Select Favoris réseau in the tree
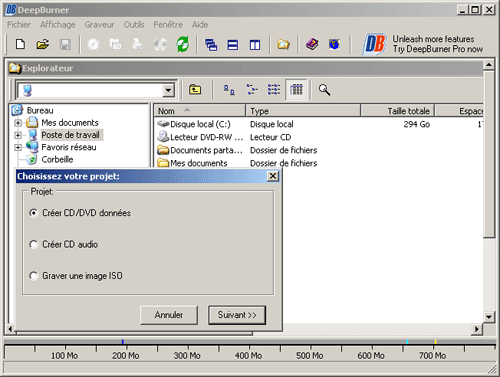 [69, 147]
